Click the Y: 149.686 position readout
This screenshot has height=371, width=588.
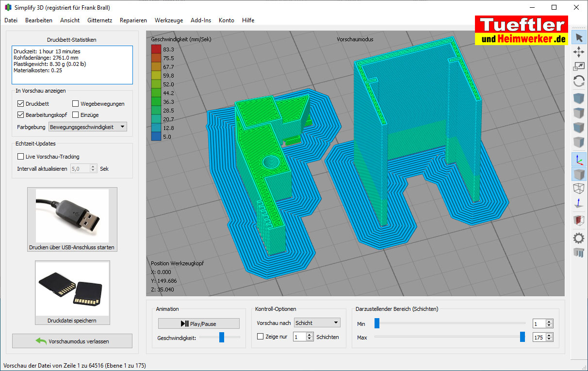164,281
